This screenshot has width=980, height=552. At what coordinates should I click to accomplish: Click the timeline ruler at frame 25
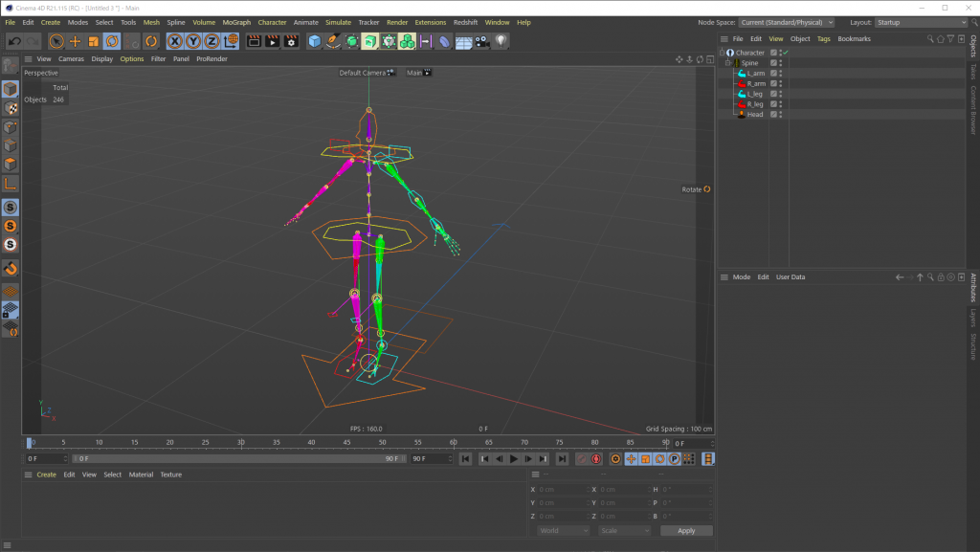click(x=205, y=443)
